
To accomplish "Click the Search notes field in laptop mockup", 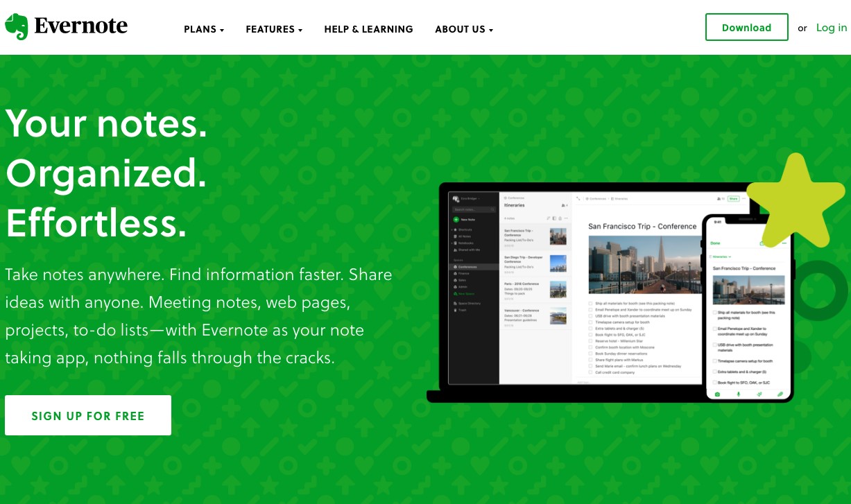I will (474, 209).
